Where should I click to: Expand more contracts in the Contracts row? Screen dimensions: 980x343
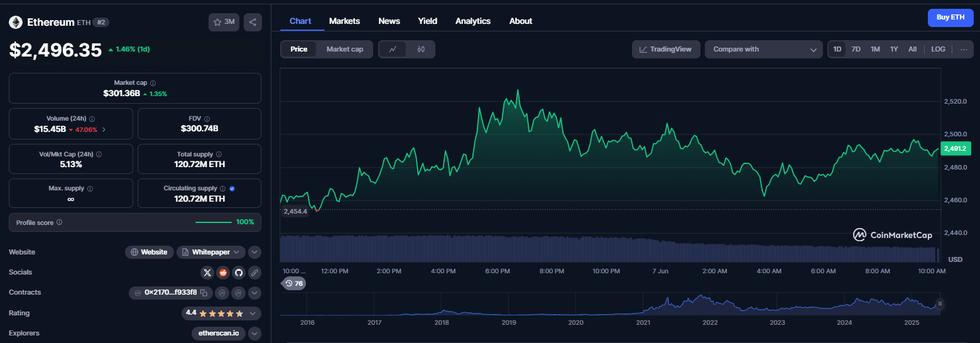coord(254,293)
